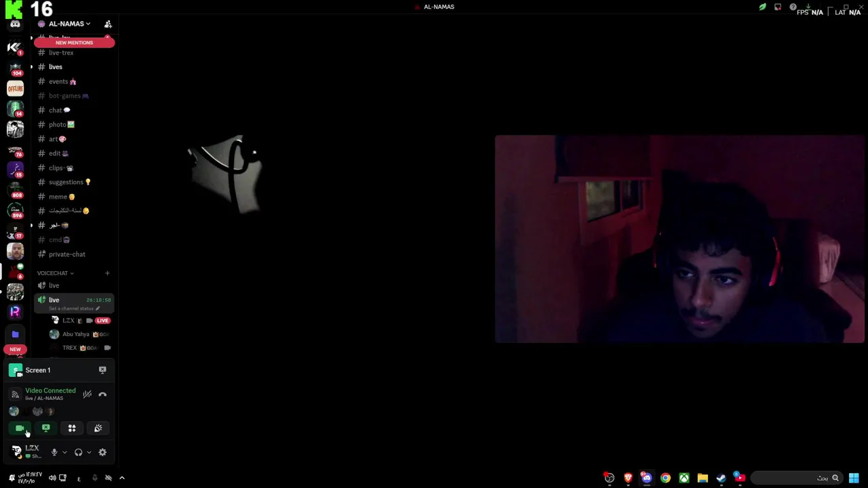Create channel with VOICECHAT plus icon
Viewport: 868px width, 488px height.
107,273
